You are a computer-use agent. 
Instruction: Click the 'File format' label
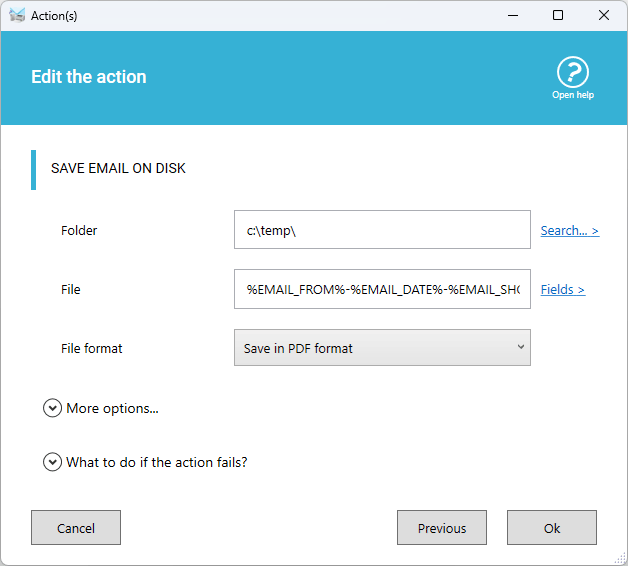[92, 348]
